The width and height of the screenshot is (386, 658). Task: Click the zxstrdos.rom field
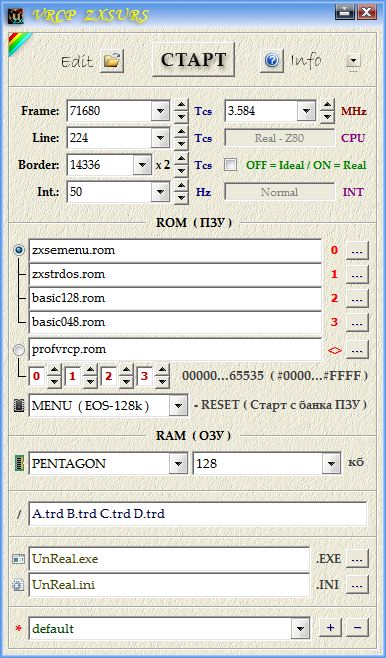coord(175,274)
